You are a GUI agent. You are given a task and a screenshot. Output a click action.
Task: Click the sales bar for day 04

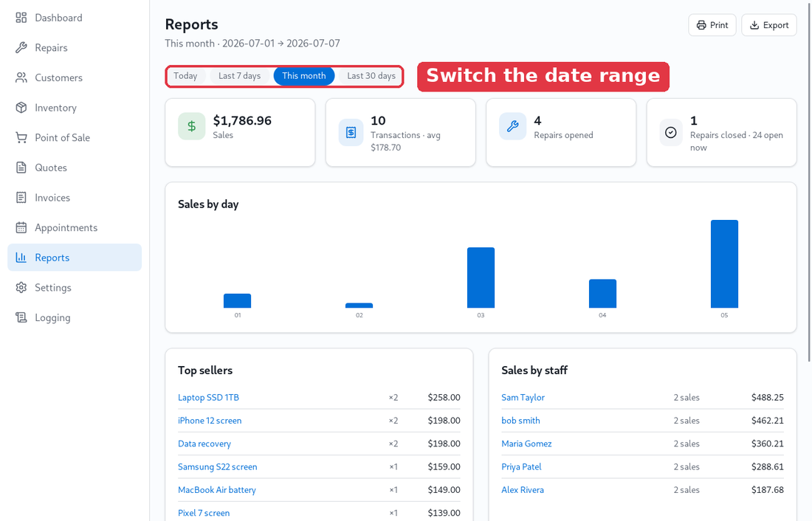pyautogui.click(x=602, y=294)
